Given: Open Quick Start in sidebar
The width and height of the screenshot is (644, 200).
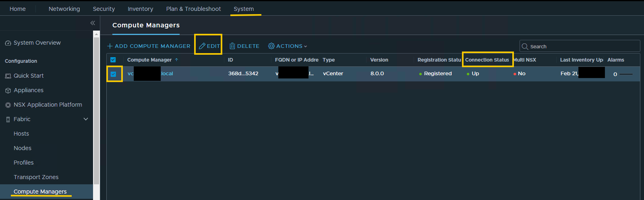Looking at the screenshot, I should (29, 76).
